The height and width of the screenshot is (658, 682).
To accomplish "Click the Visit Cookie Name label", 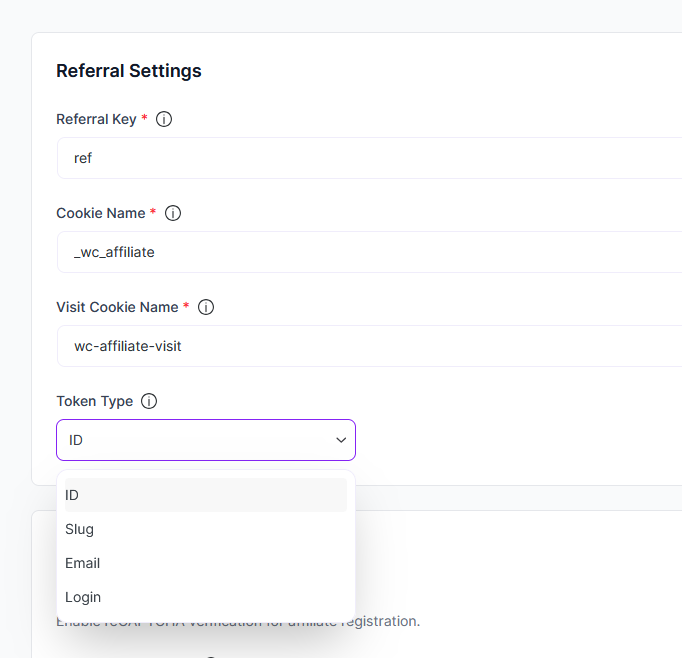I will [x=117, y=307].
